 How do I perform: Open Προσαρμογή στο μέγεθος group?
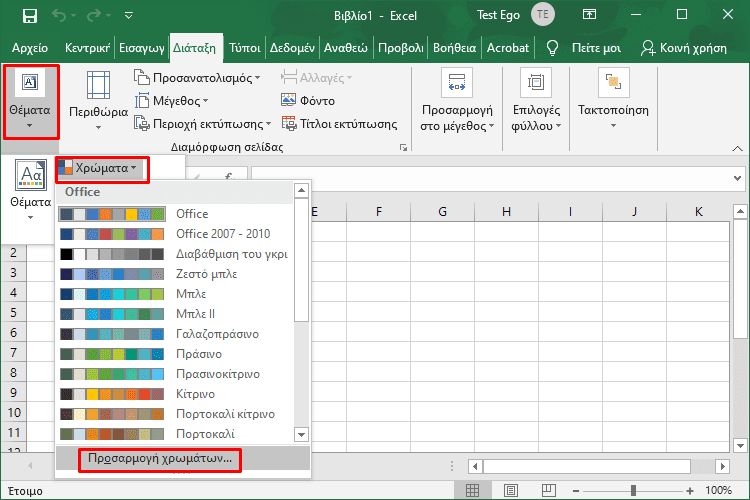457,101
